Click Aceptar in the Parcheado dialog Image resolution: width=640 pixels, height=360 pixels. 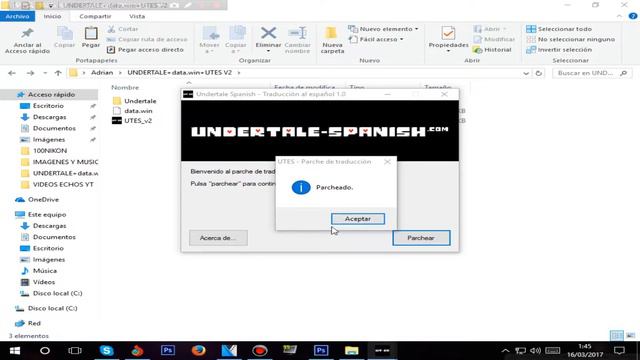(358, 219)
